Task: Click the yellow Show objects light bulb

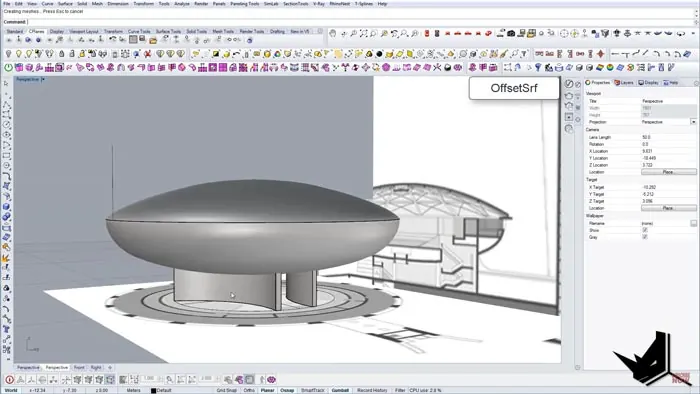Action: pos(19,54)
